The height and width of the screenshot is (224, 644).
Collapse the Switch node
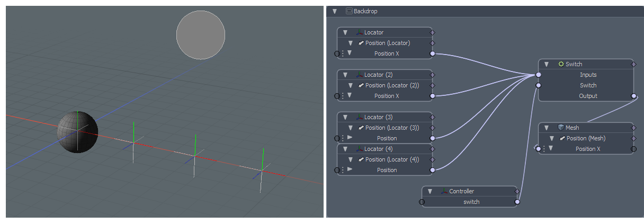pos(547,64)
